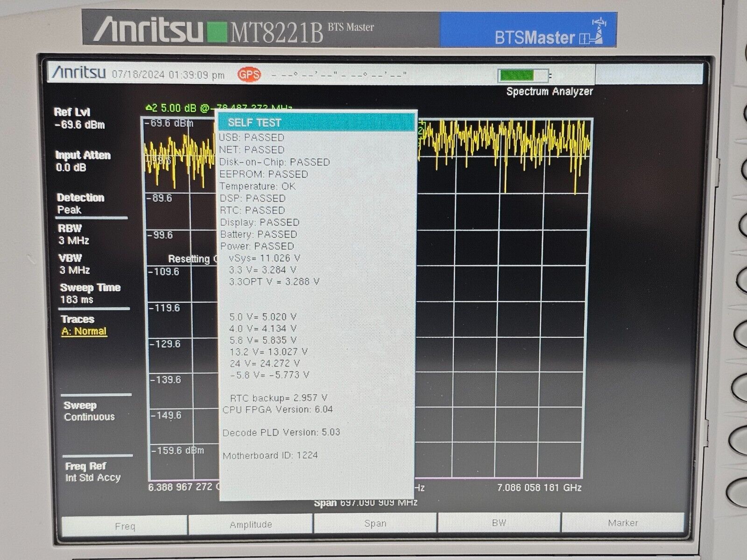Viewport: 747px width, 560px height.
Task: Click the Spectrum Analyzer mode label
Action: [550, 91]
